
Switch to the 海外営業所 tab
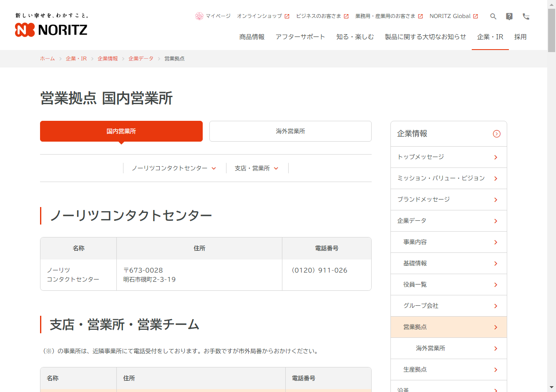click(290, 131)
